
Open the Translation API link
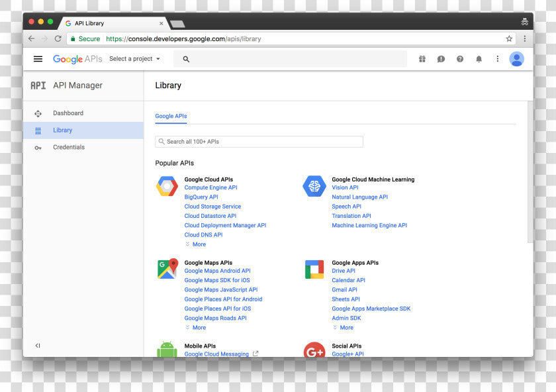coord(351,216)
